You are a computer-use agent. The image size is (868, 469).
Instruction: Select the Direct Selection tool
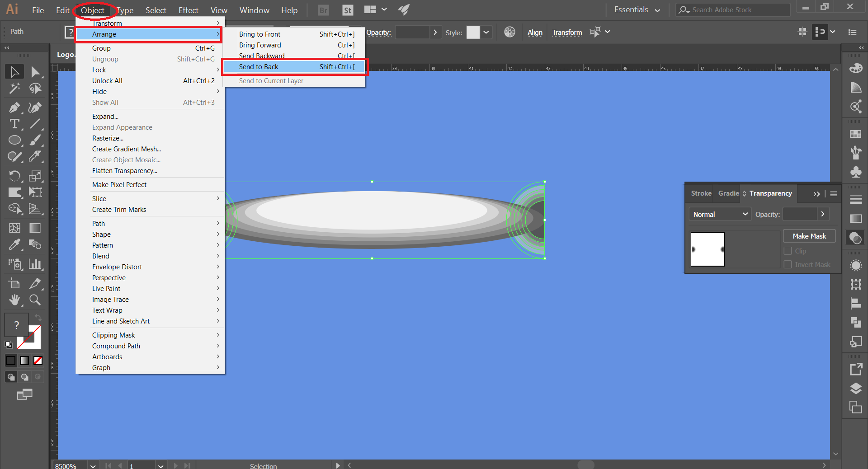35,72
